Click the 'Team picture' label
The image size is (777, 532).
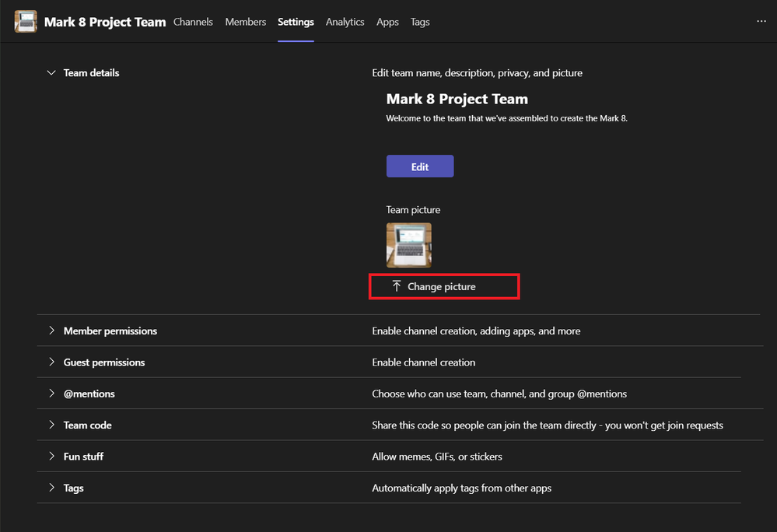tap(413, 210)
